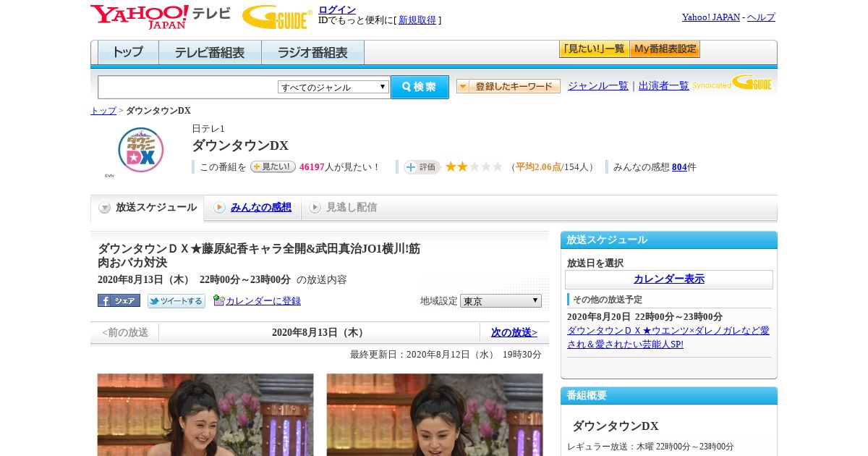
Task: Share on Facebook with シェア button
Action: [x=119, y=300]
